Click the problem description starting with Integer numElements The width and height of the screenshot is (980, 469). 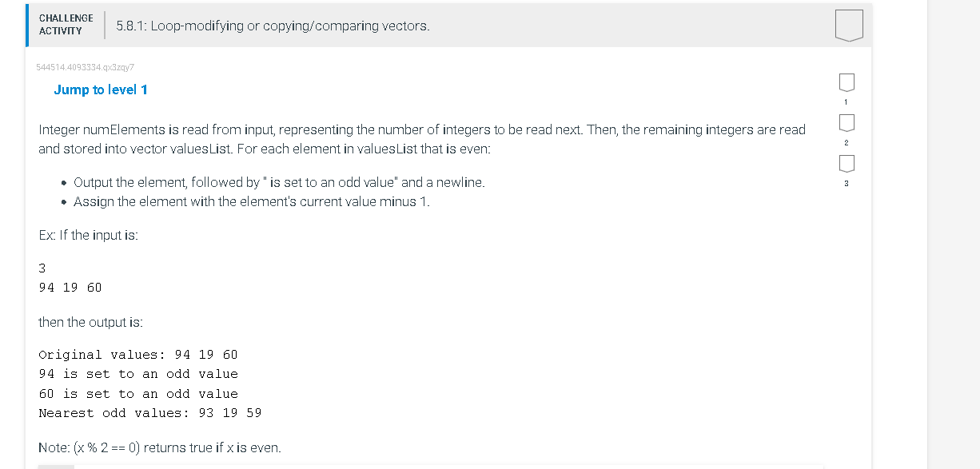(421, 139)
